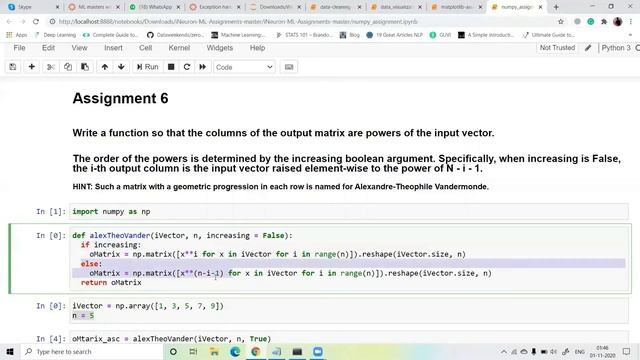Viewport: 640px width, 360px height.
Task: Click the return oMatrix line
Action: click(111, 282)
